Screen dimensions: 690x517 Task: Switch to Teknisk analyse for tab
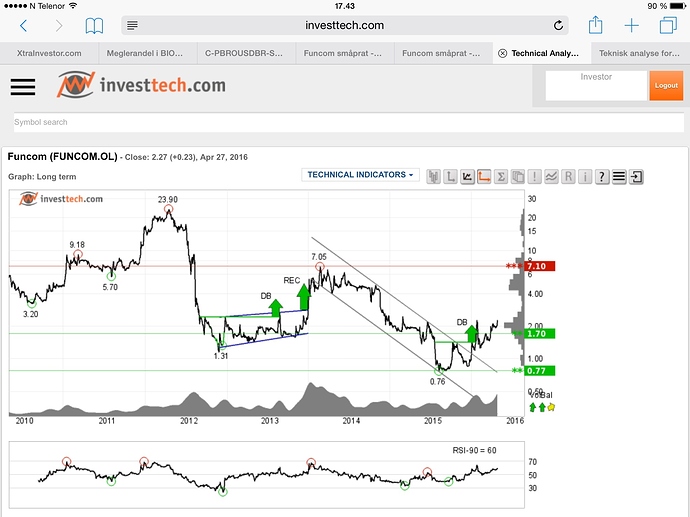[x=640, y=53]
